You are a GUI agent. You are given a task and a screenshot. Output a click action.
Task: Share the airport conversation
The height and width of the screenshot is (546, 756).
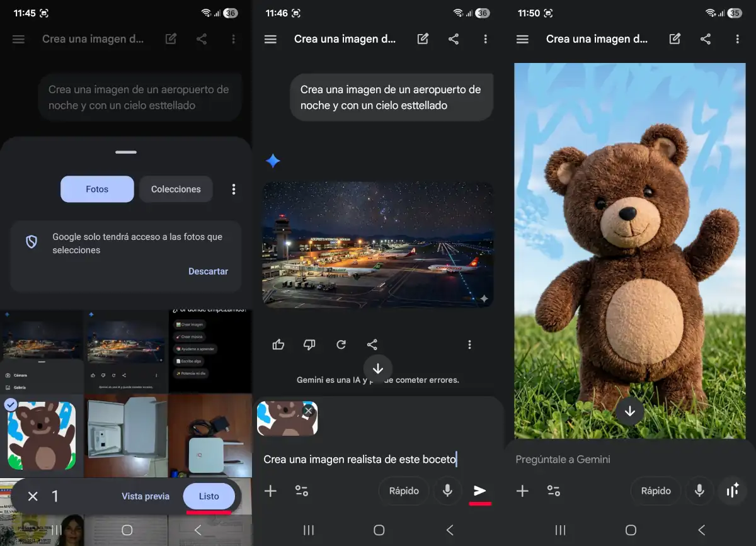coord(453,39)
